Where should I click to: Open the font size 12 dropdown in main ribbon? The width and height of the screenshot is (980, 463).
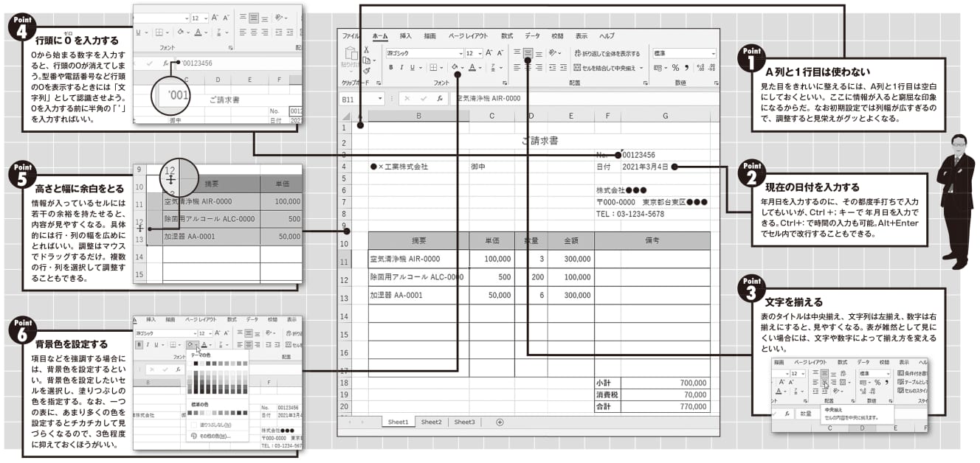pyautogui.click(x=480, y=54)
